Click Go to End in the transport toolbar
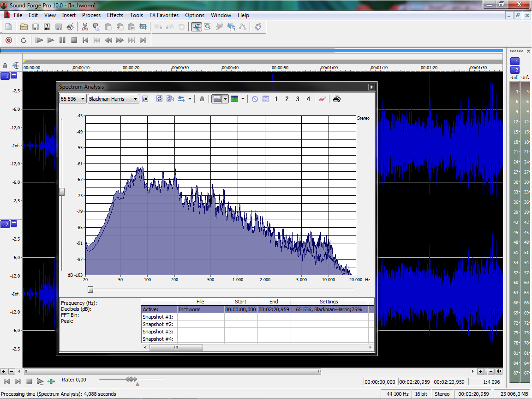The width and height of the screenshot is (532, 399). (x=143, y=41)
